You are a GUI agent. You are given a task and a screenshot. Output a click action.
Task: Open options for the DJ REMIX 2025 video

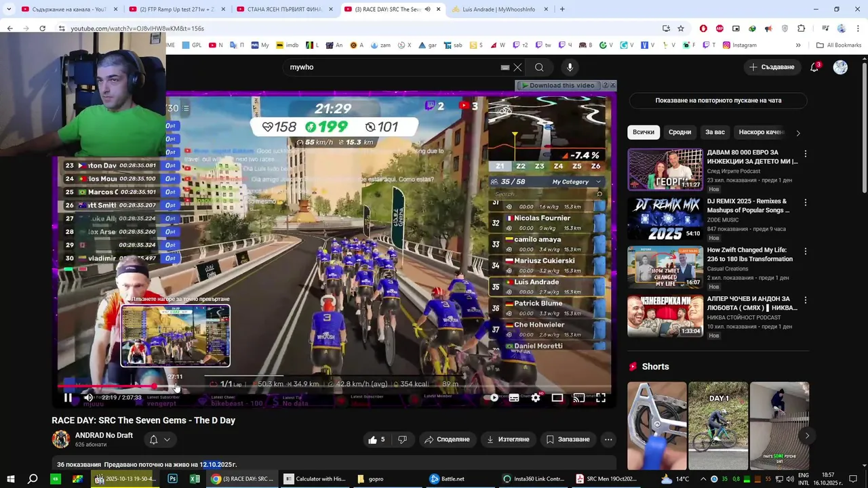click(x=806, y=203)
